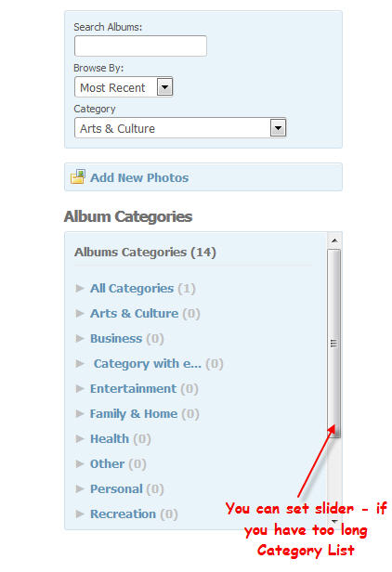Select the Business category link

click(x=116, y=339)
